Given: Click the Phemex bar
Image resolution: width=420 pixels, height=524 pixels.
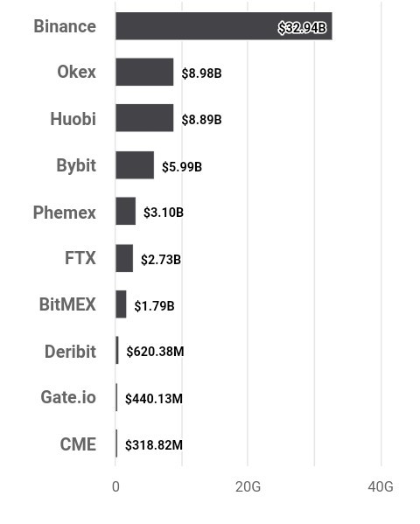Looking at the screenshot, I should [x=126, y=211].
